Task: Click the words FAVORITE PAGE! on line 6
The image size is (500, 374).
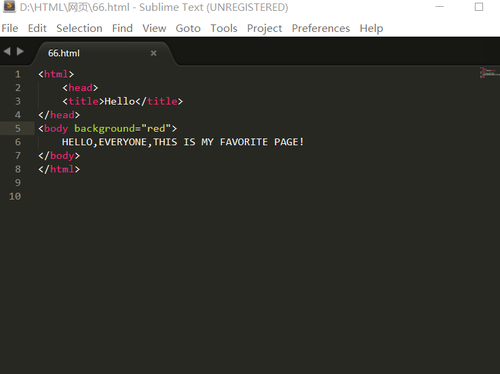Action: pyautogui.click(x=262, y=142)
